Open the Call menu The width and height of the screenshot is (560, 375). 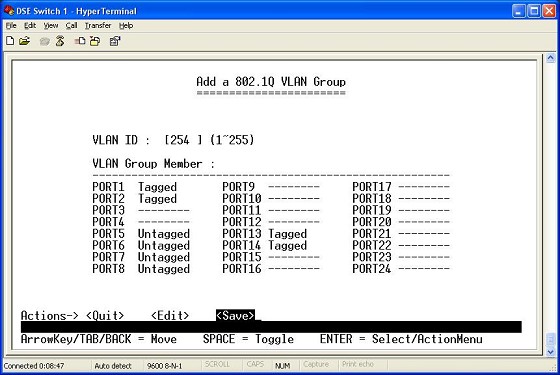71,25
